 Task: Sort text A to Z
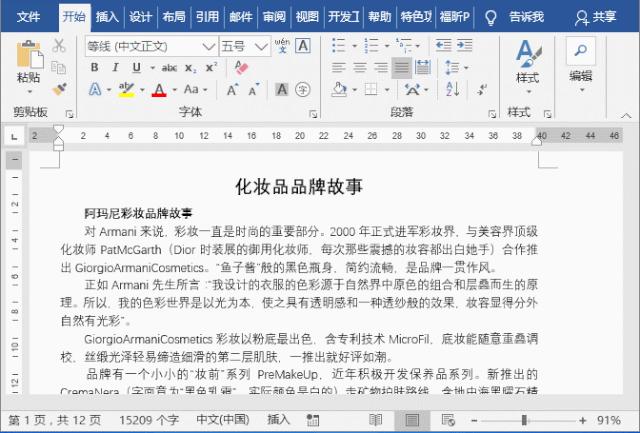coord(453,89)
